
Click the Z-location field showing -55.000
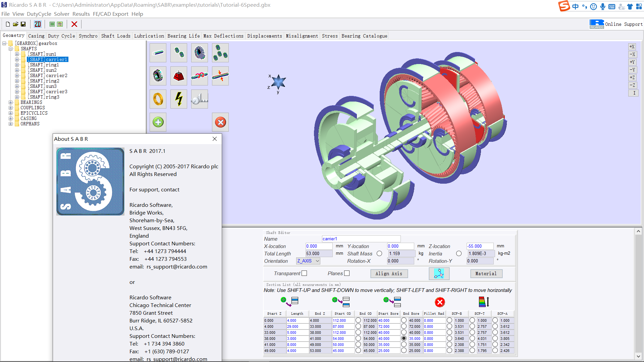tap(480, 246)
